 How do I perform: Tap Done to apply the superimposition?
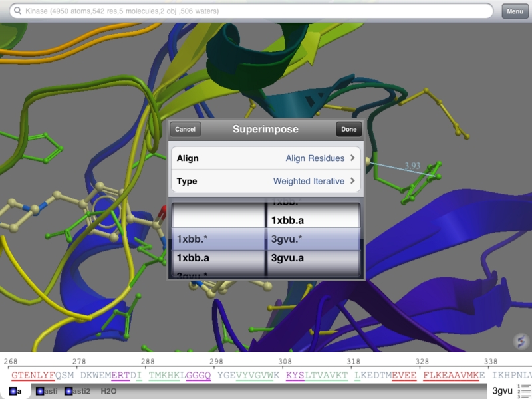[x=348, y=130]
